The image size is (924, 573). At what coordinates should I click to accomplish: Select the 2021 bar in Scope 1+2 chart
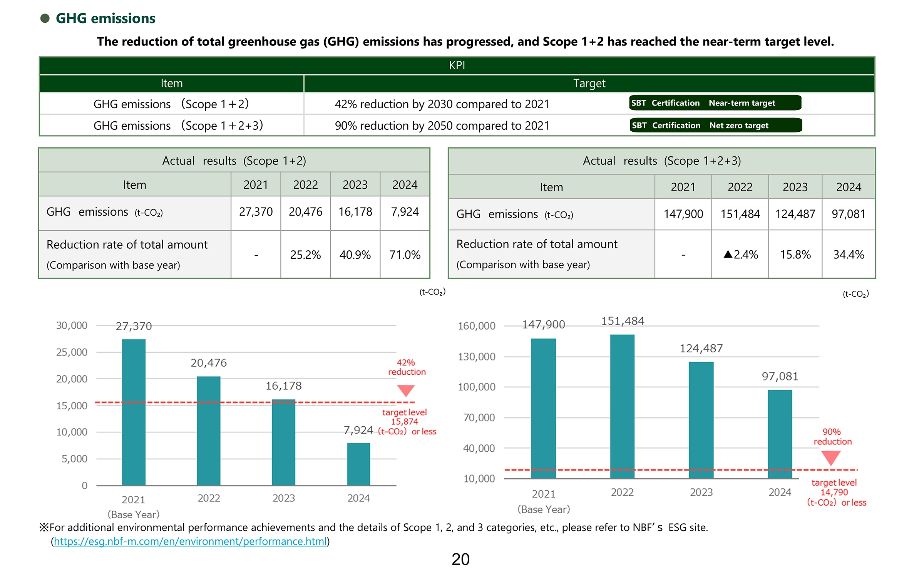(x=134, y=412)
